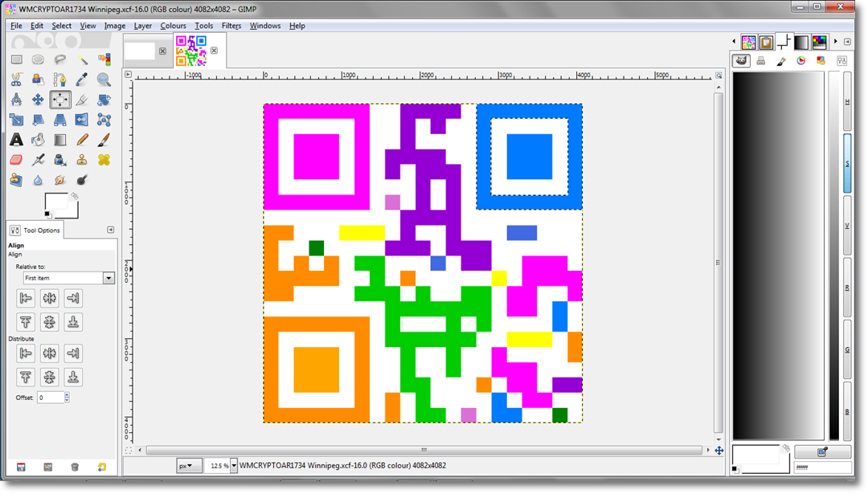Select the Airbrush tool

38,160
